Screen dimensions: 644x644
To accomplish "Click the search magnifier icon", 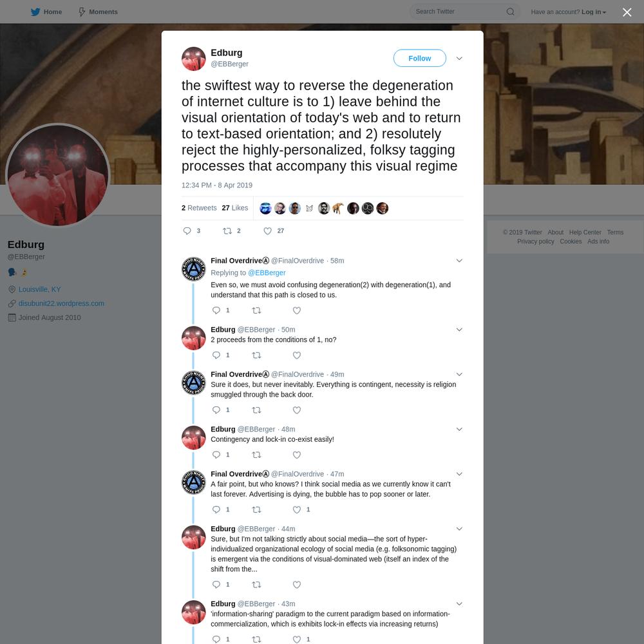I will [510, 12].
